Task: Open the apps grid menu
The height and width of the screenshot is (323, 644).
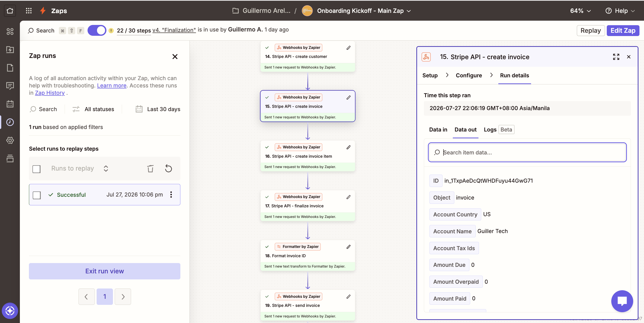Action: [29, 11]
